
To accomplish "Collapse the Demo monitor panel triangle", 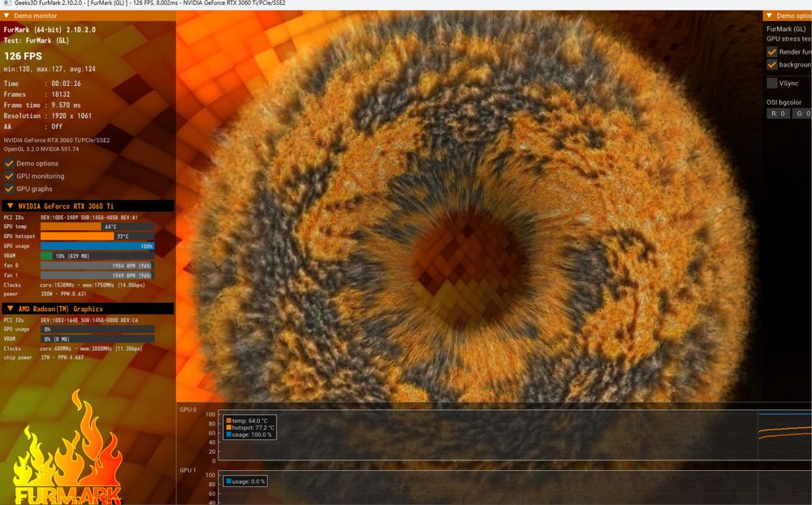I will click(6, 15).
